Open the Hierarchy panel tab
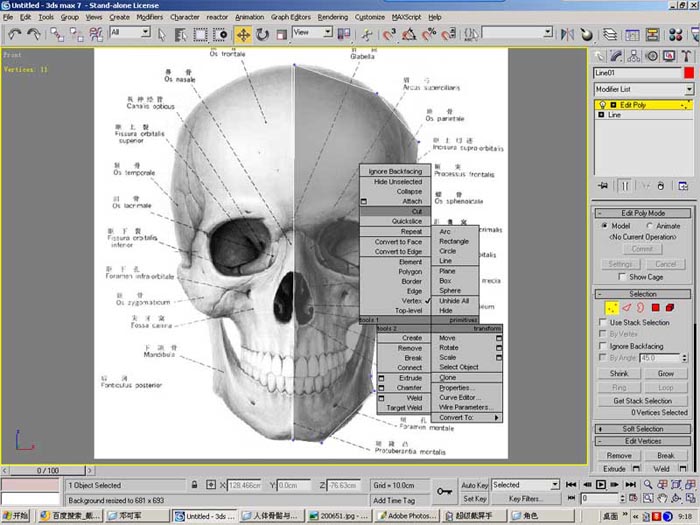 click(x=633, y=56)
